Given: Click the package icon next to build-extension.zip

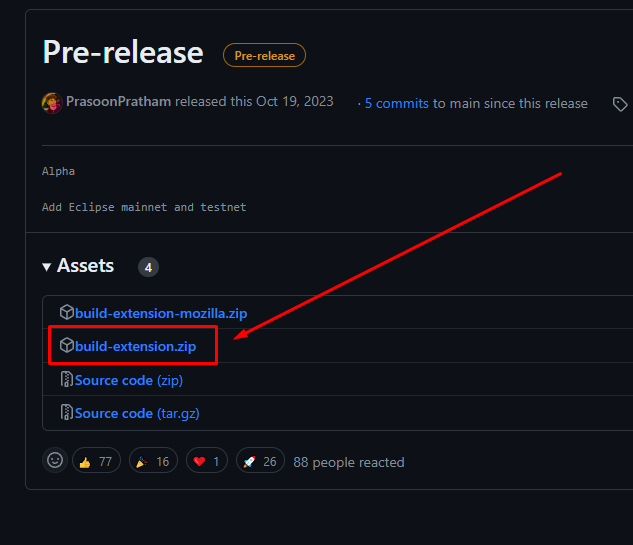Looking at the screenshot, I should (x=67, y=345).
